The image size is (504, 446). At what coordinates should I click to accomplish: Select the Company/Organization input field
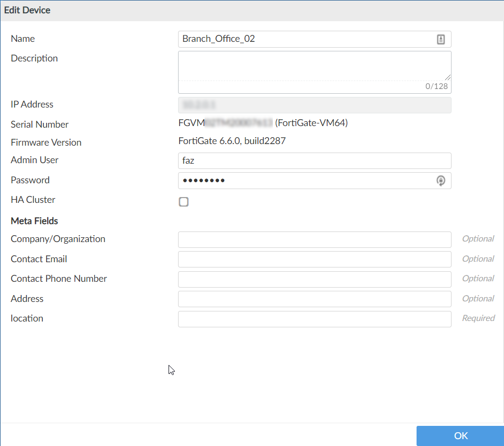[x=314, y=239]
